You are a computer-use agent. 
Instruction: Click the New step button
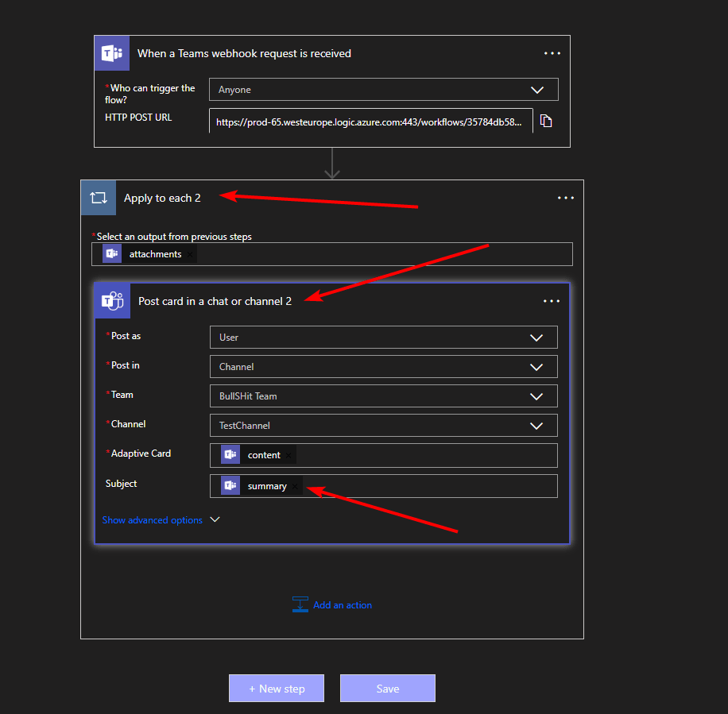(277, 689)
